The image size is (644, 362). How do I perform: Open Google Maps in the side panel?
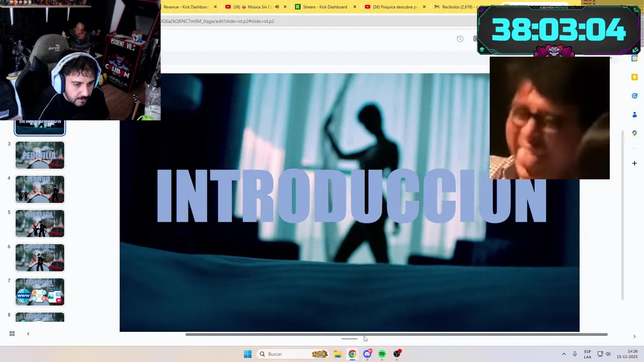click(x=634, y=133)
